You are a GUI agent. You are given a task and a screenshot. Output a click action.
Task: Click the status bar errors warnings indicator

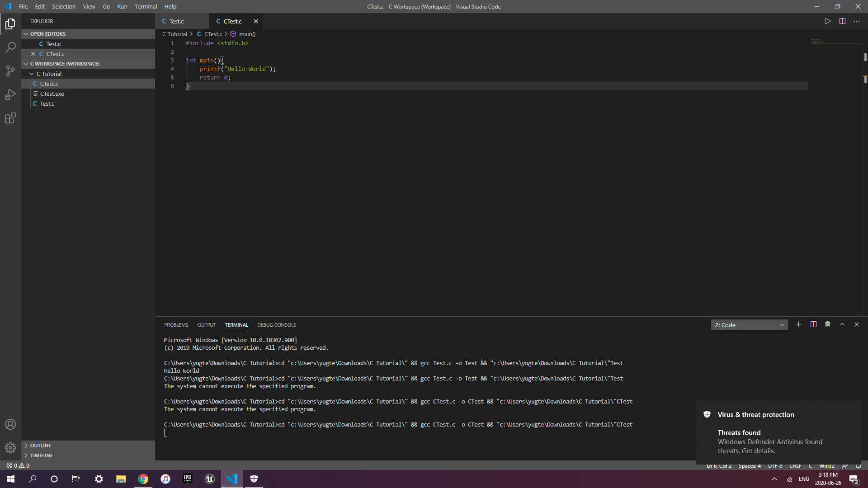(18, 465)
